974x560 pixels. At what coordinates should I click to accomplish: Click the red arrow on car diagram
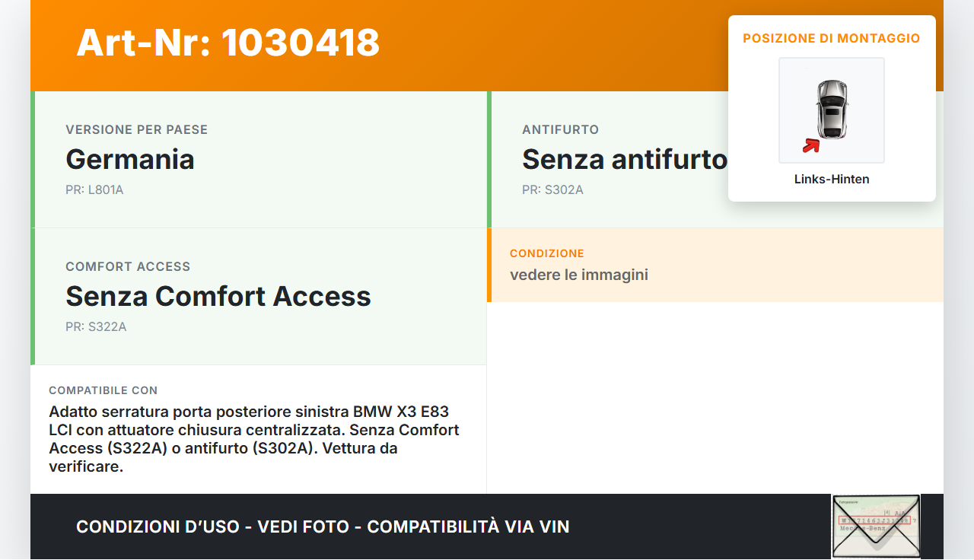811,145
